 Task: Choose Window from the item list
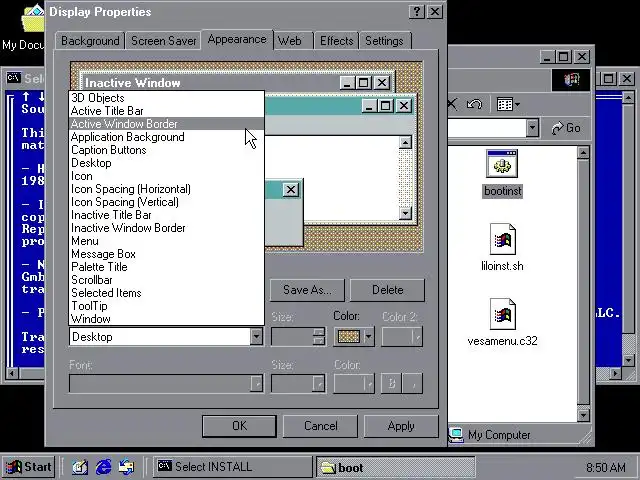tap(167, 319)
